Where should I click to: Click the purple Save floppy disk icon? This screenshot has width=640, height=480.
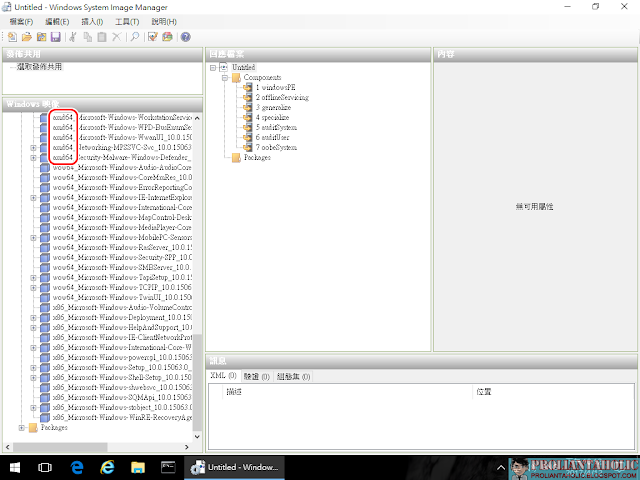[56, 37]
